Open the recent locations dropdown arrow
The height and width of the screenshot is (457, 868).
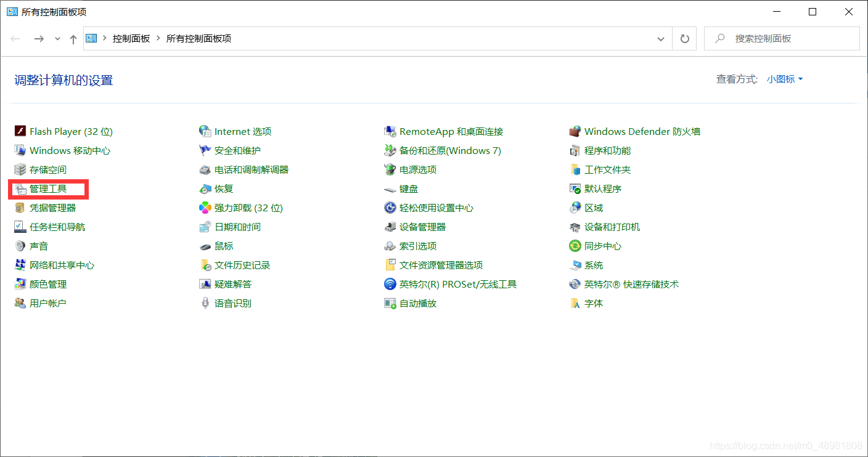tap(57, 38)
